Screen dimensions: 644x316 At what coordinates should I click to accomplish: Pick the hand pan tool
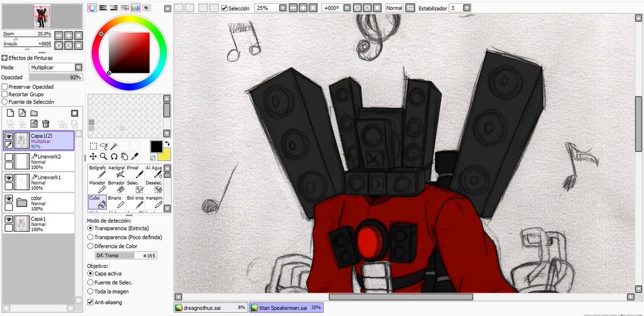[124, 157]
